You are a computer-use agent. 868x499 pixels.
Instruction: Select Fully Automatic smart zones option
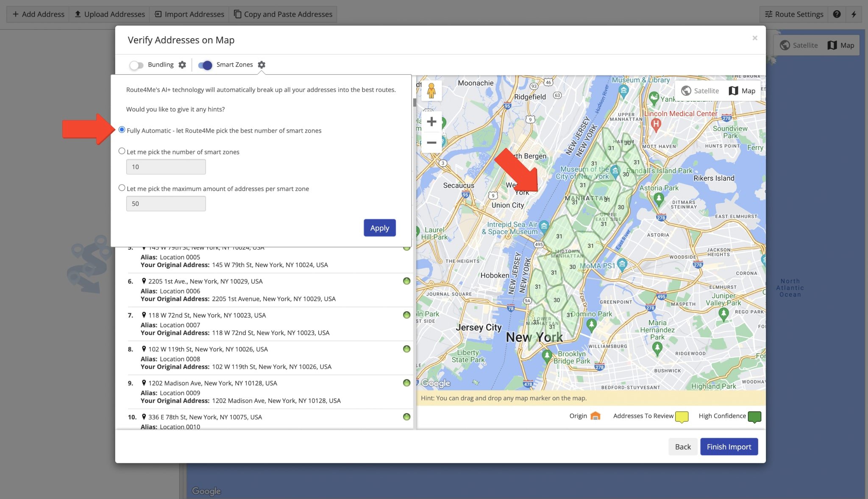point(122,130)
